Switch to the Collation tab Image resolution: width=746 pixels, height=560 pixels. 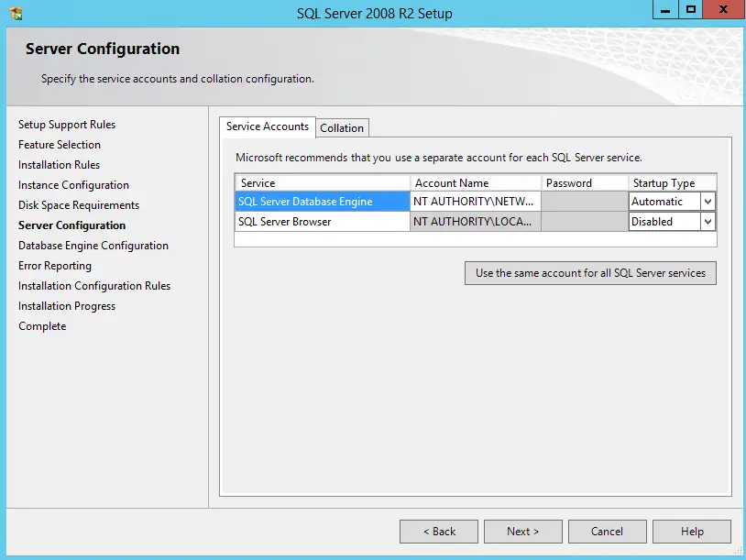click(342, 127)
